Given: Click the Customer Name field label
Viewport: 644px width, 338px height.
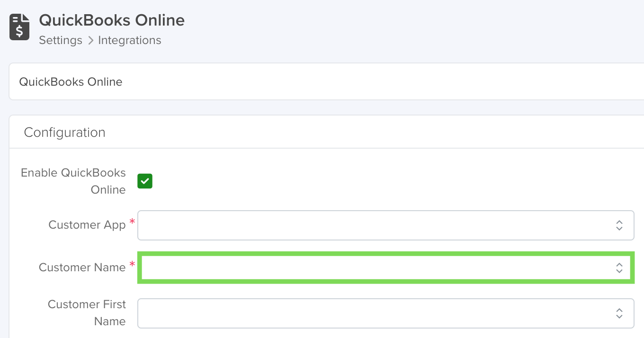Looking at the screenshot, I should pos(82,267).
